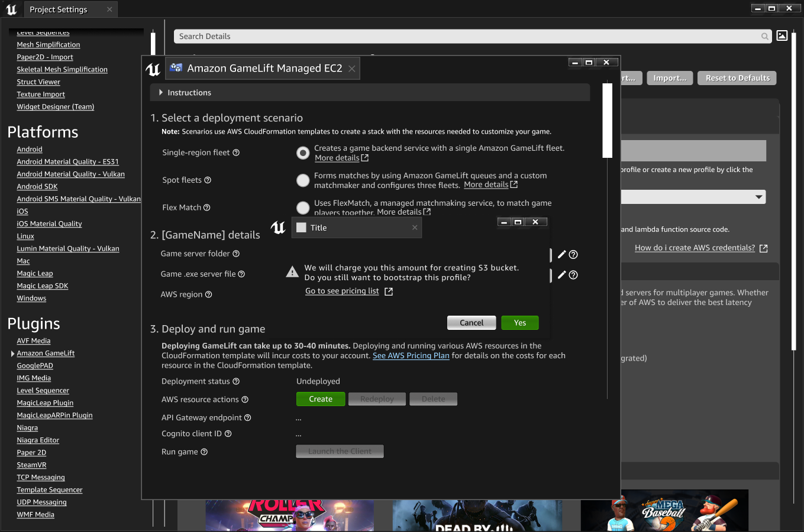Viewport: 804px width, 532px height.
Task: Click the image icon beside Search Details bar
Action: (782, 36)
